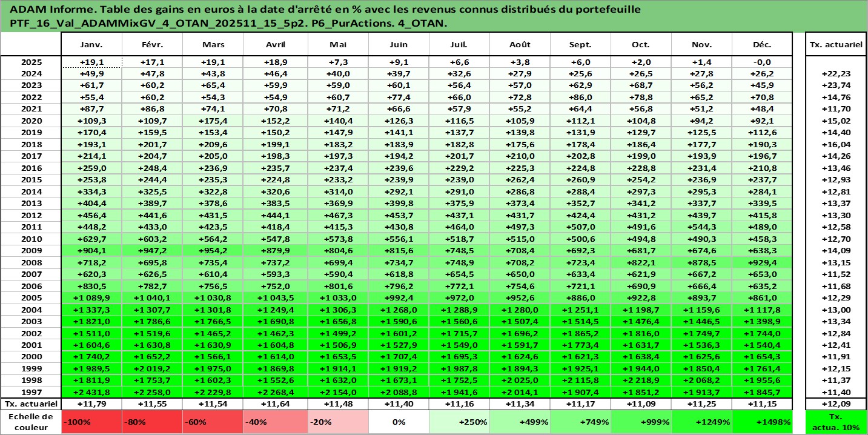Click the -100% red color scale swatch
Screen dimensions: 868x435
click(x=92, y=422)
